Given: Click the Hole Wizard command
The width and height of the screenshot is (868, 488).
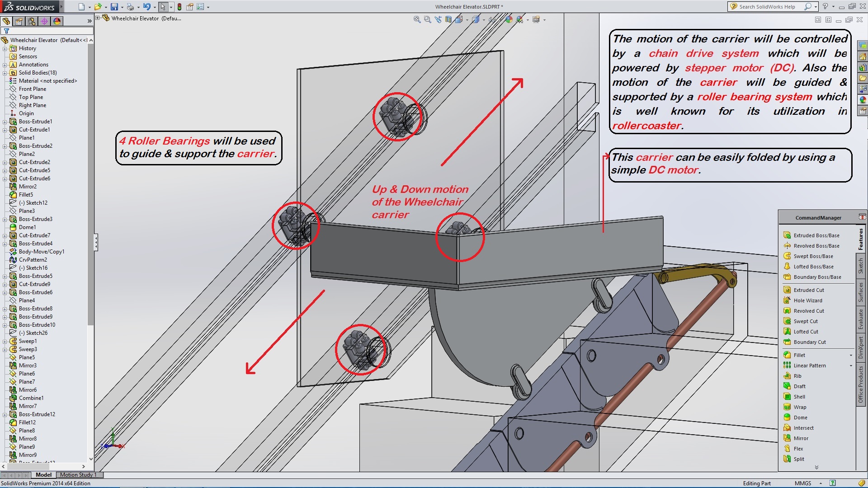Looking at the screenshot, I should 807,300.
